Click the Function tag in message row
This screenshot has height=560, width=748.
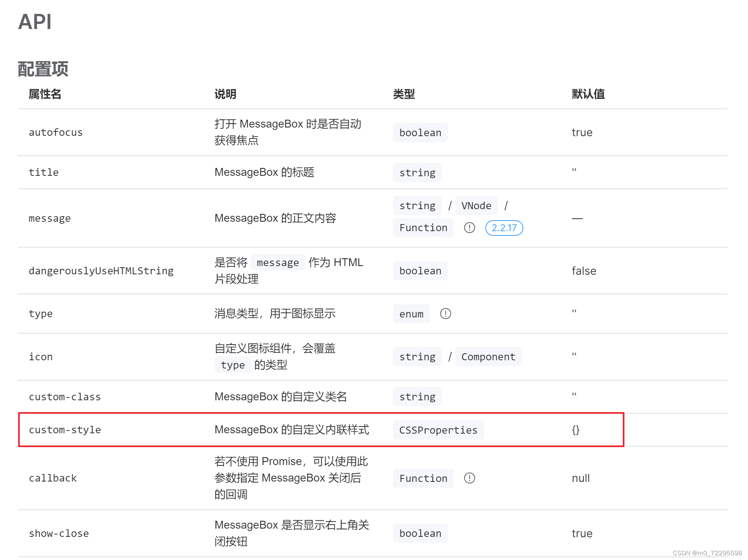click(x=423, y=228)
